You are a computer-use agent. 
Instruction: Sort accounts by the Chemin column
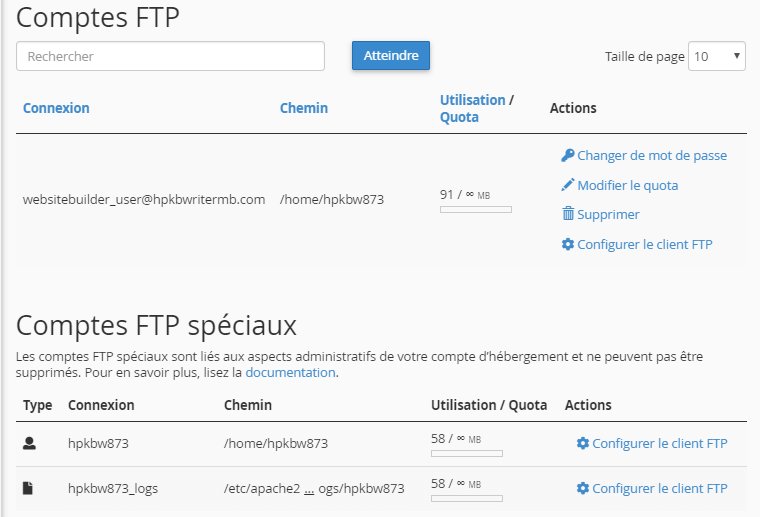click(304, 108)
